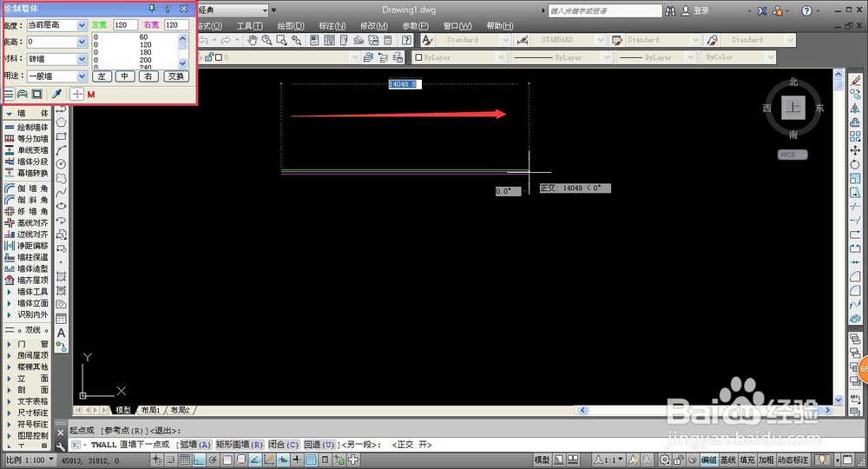Open the 用途 usage dropdown

point(82,76)
